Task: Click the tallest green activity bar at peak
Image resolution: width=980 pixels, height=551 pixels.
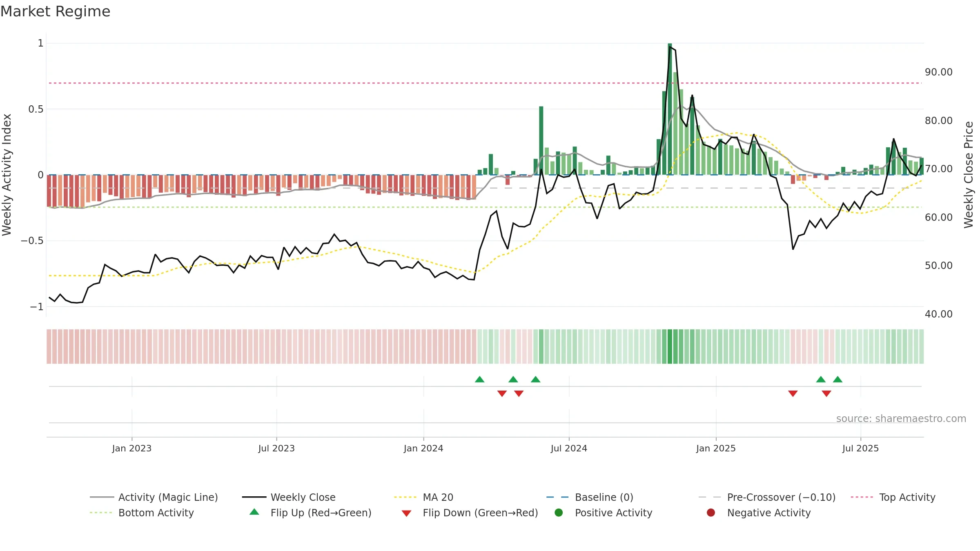Action: tap(670, 109)
